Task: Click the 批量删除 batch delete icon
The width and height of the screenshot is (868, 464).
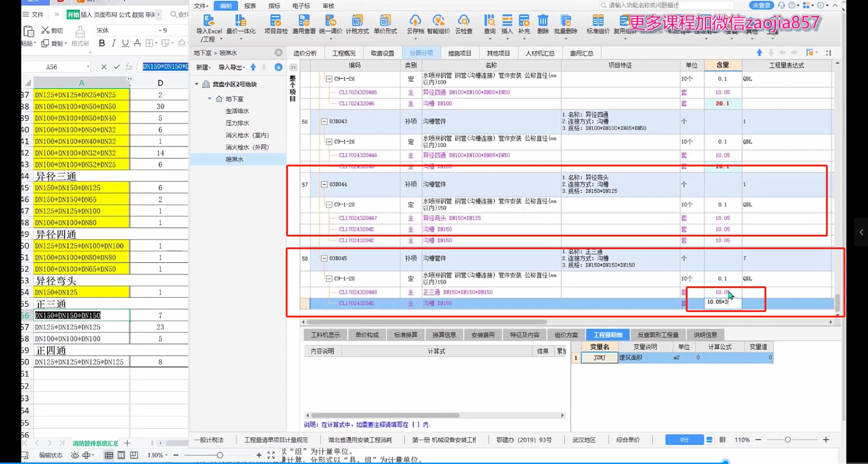Action: pos(566,21)
